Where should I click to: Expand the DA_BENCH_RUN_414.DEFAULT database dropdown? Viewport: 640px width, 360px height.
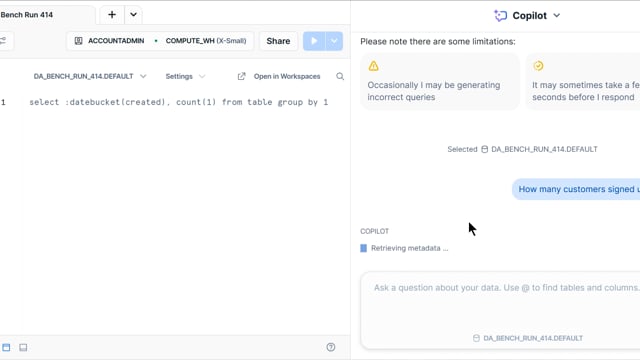coord(90,76)
